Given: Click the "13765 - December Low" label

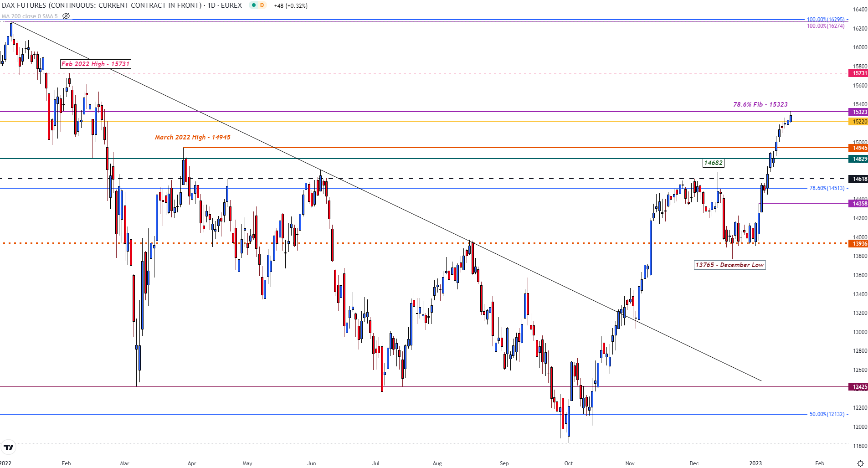Looking at the screenshot, I should pos(729,265).
